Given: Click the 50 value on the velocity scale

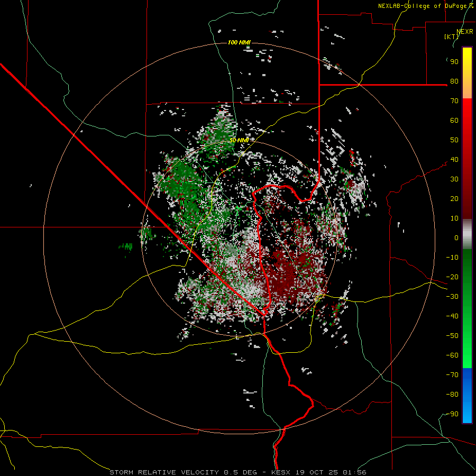Looking at the screenshot, I should click(x=454, y=140).
